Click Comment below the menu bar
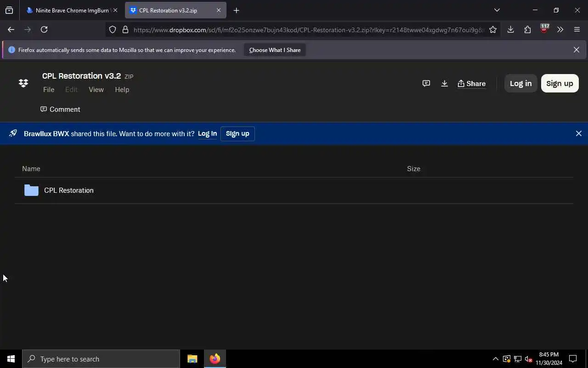The image size is (588, 368). pyautogui.click(x=60, y=109)
